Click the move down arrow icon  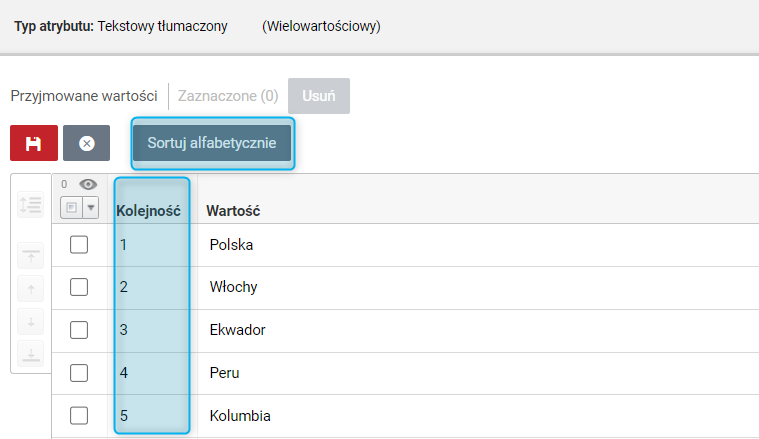pyautogui.click(x=30, y=322)
